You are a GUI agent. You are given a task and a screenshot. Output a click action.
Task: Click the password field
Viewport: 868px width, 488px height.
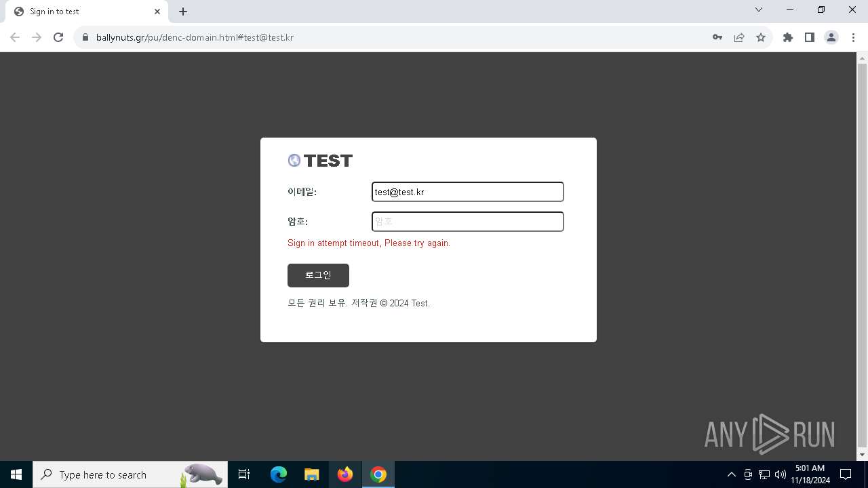pyautogui.click(x=468, y=222)
